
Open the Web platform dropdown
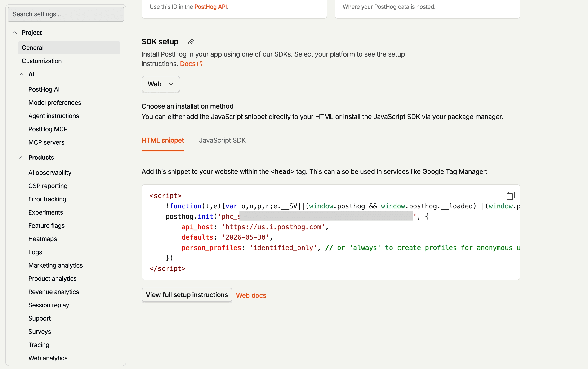pyautogui.click(x=161, y=84)
